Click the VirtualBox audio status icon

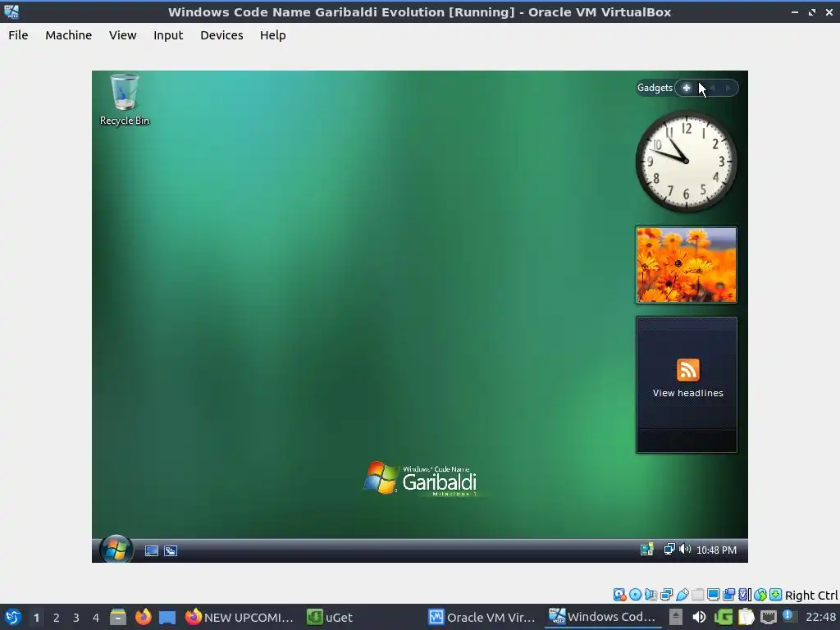pos(651,595)
